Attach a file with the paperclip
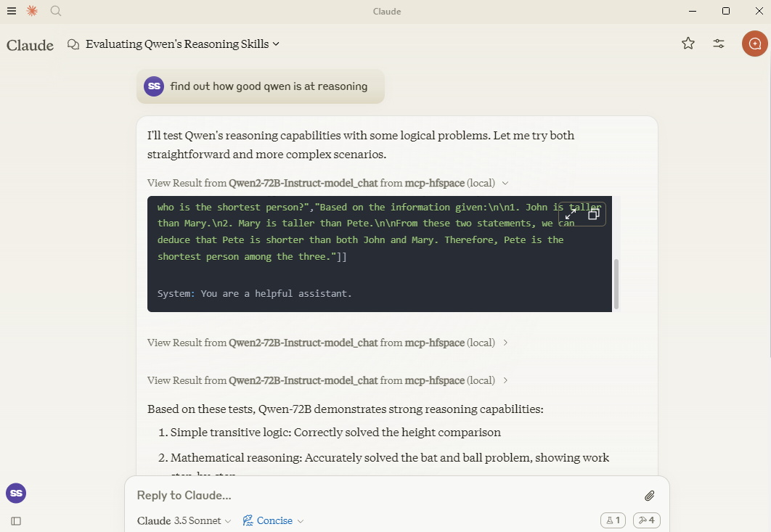 pyautogui.click(x=650, y=496)
